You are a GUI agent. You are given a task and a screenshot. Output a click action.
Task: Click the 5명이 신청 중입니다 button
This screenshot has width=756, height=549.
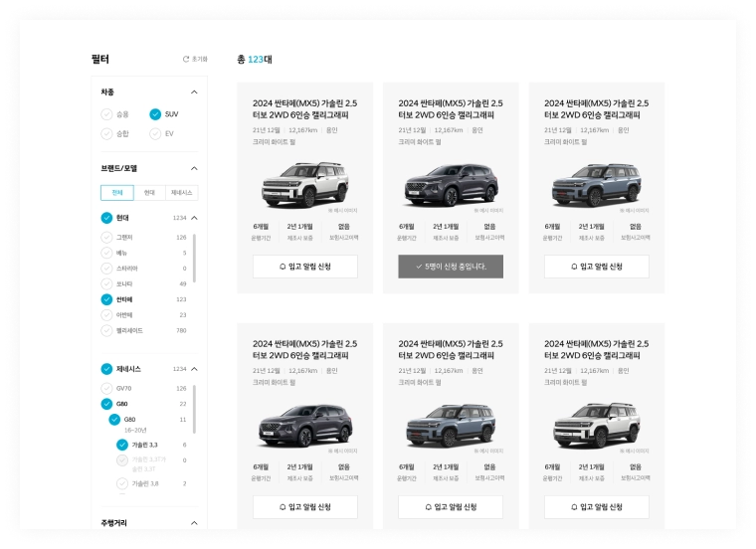(x=451, y=267)
